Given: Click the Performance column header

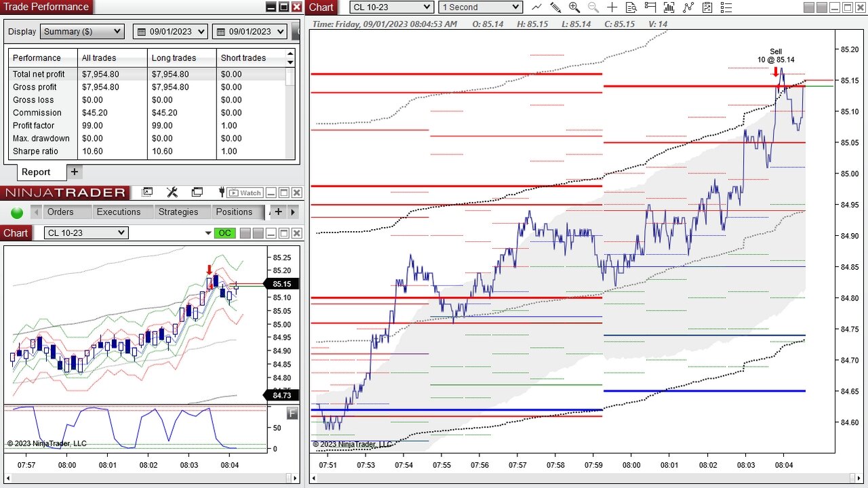Looking at the screenshot, I should (x=43, y=58).
